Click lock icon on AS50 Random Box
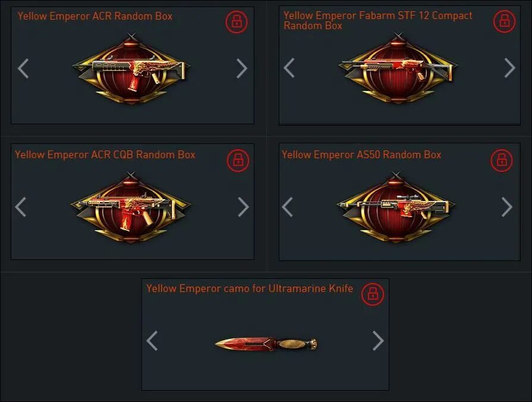532x402 pixels. pos(502,160)
